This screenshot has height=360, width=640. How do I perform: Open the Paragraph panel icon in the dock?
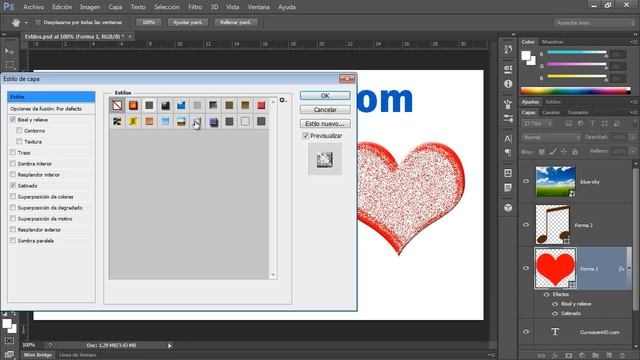(508, 153)
